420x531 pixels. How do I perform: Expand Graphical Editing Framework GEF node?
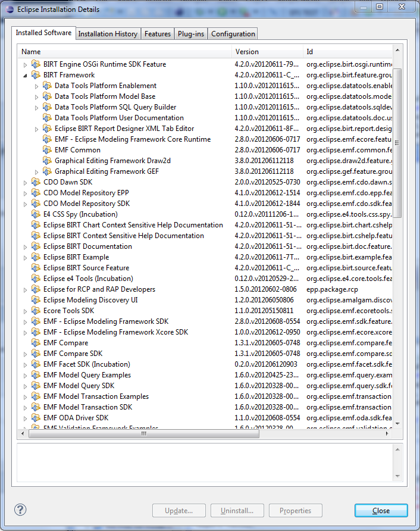pos(36,172)
